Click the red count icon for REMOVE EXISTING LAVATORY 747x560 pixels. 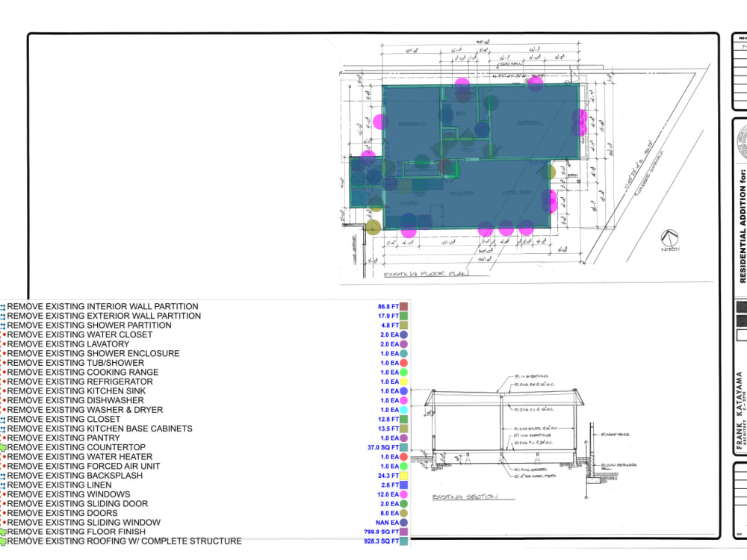(5, 344)
